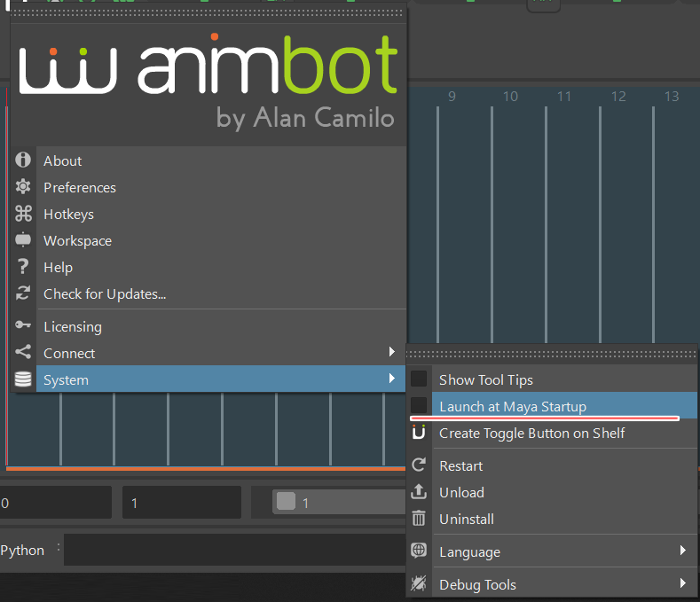Click the question mark Help icon
The height and width of the screenshot is (602, 700).
[x=23, y=267]
